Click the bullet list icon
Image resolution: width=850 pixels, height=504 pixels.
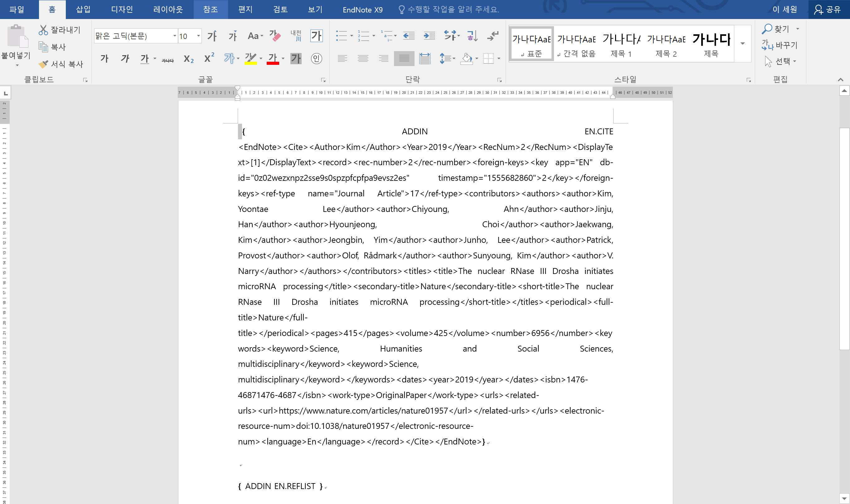342,36
